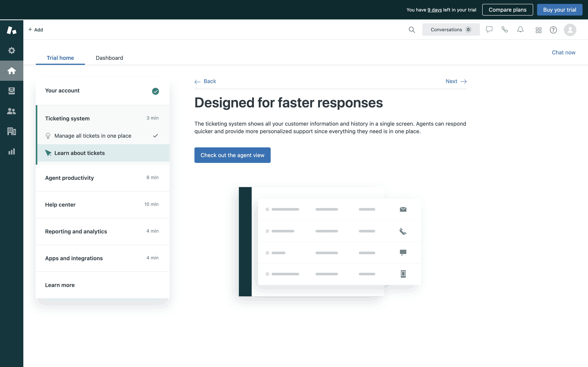The image size is (588, 367).
Task: Open Customers icon in left sidebar
Action: pos(11,111)
